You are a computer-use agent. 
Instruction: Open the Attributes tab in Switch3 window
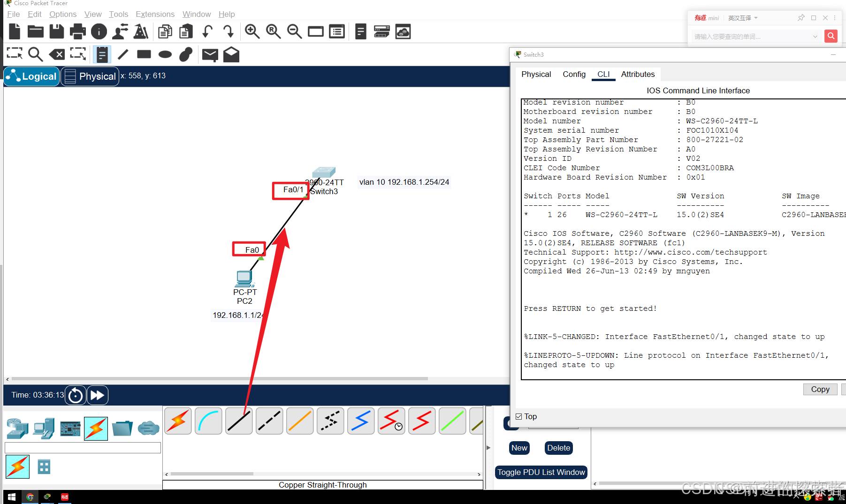[x=638, y=74]
